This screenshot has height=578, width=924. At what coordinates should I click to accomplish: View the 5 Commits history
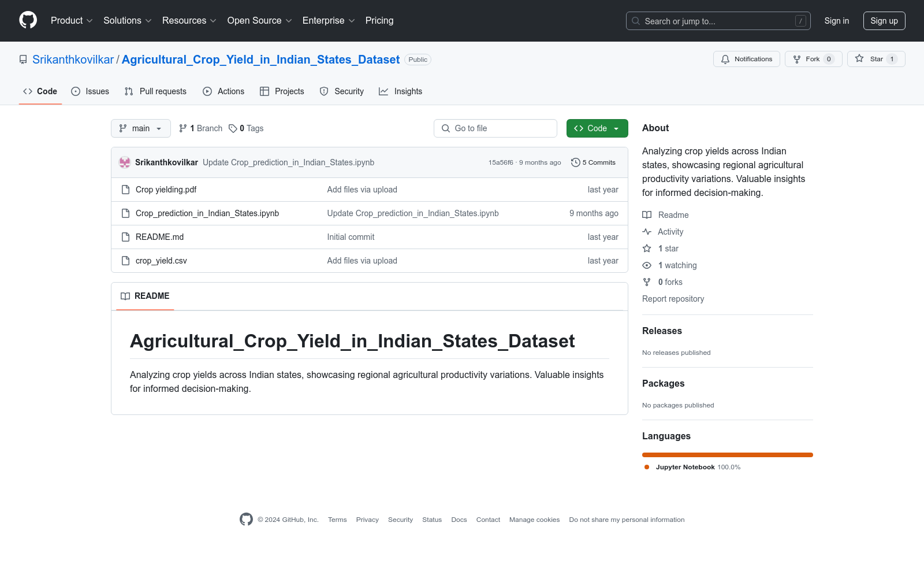[593, 162]
